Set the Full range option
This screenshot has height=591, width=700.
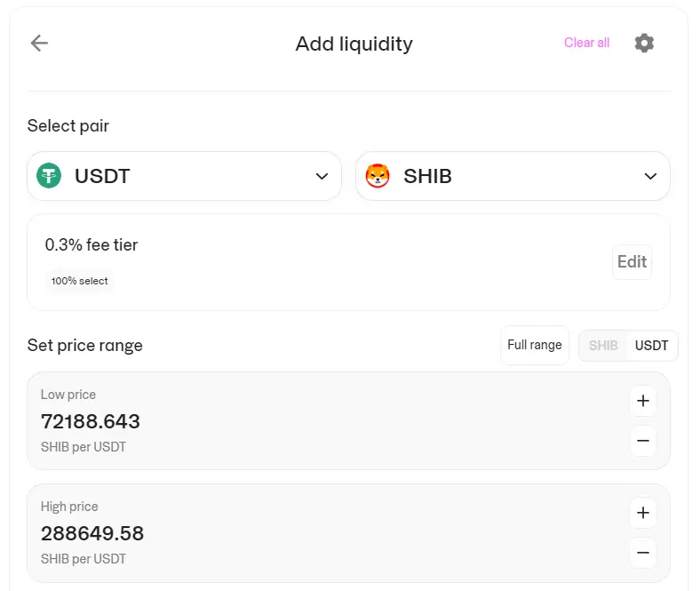(535, 345)
